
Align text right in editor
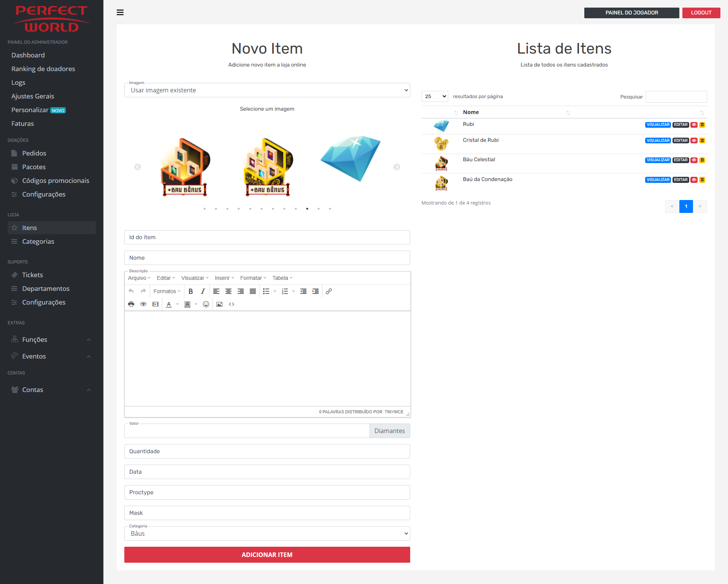coord(241,291)
